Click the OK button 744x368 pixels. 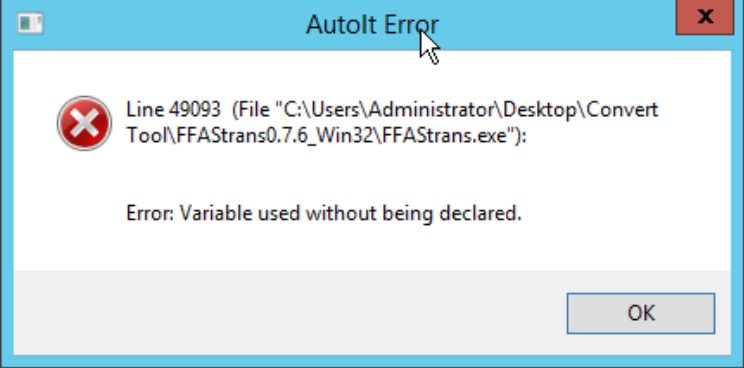[x=641, y=313]
